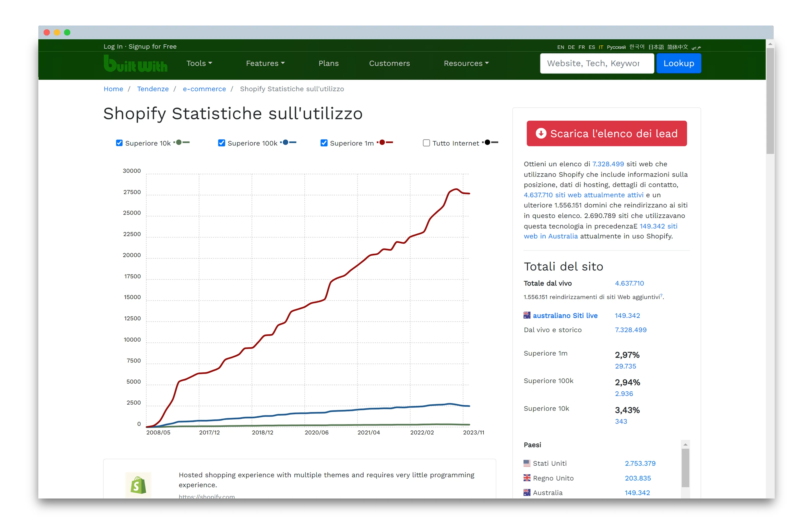This screenshot has width=812, height=524.
Task: Click the United States flag next to Stati Uniti
Action: pos(527,463)
